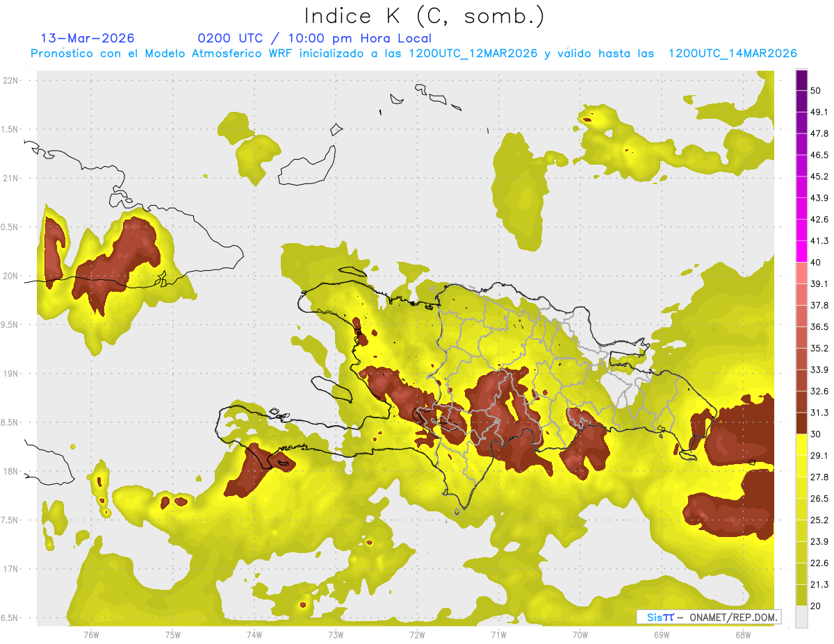Click the legend value "37.8"
The width and height of the screenshot is (834, 644).
[819, 306]
